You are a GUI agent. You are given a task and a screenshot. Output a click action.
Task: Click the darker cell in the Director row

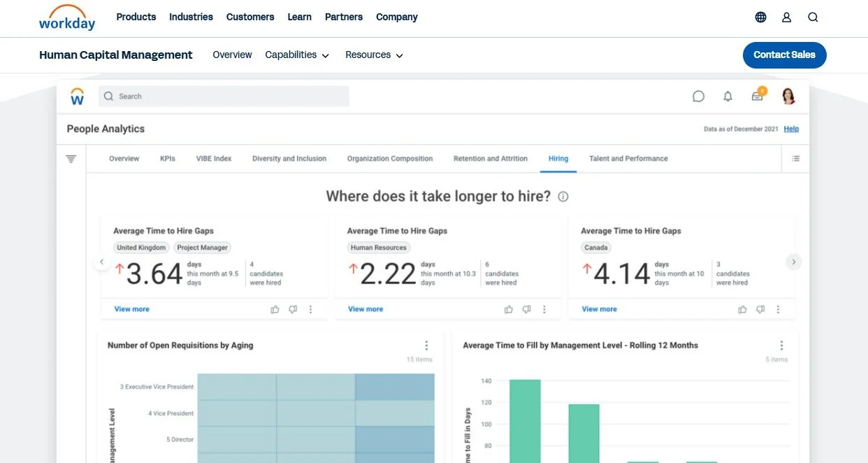(x=395, y=440)
